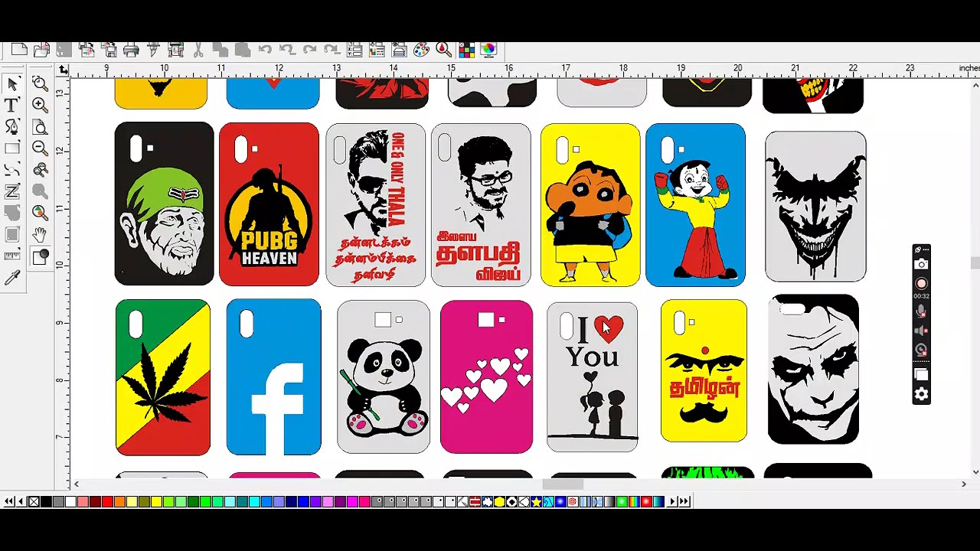
Task: Choose the ruler Measure tool
Action: [12, 255]
